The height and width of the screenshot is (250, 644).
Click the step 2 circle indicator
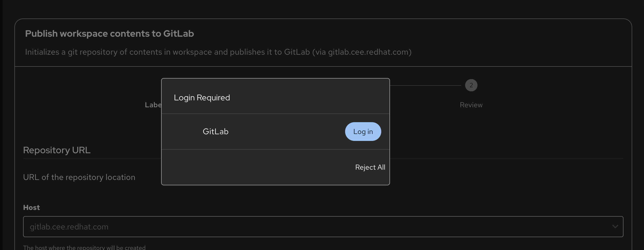pyautogui.click(x=471, y=85)
